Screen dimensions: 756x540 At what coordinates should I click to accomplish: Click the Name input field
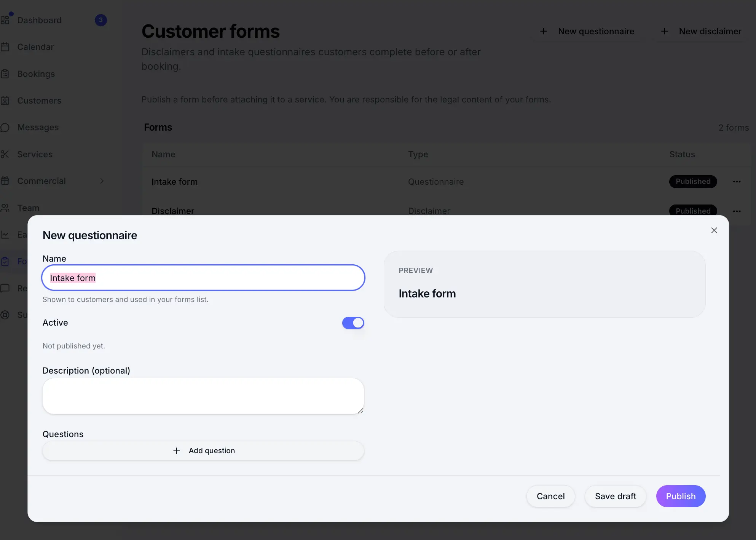click(x=203, y=278)
